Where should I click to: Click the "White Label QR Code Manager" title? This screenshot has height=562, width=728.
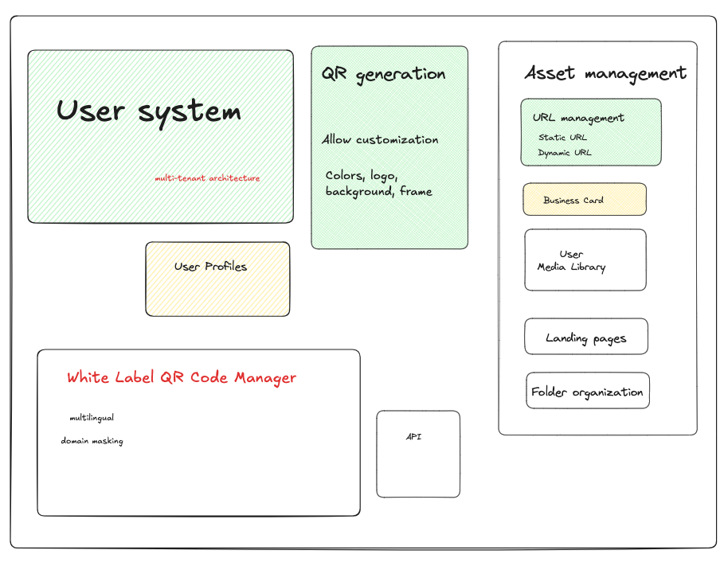coord(182,378)
